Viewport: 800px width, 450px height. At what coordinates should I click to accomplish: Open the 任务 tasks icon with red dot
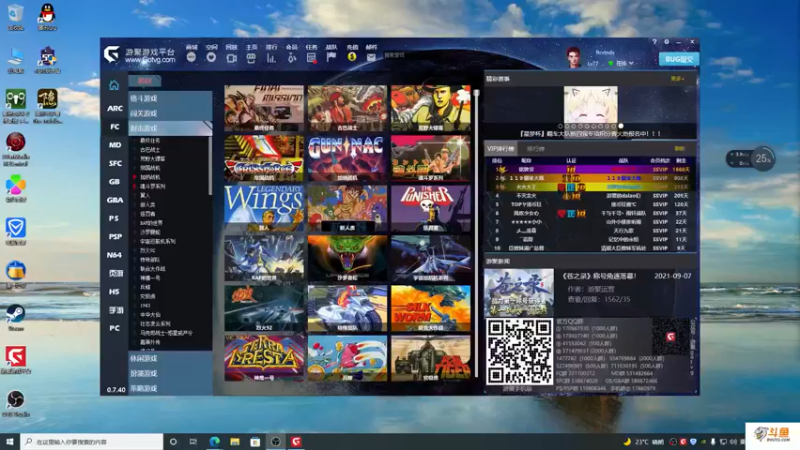(311, 58)
